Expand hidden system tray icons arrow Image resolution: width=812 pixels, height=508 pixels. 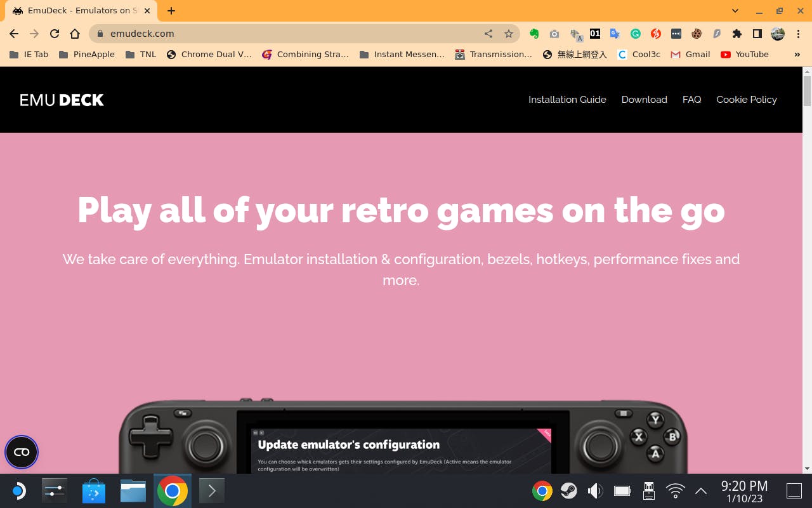pyautogui.click(x=701, y=491)
